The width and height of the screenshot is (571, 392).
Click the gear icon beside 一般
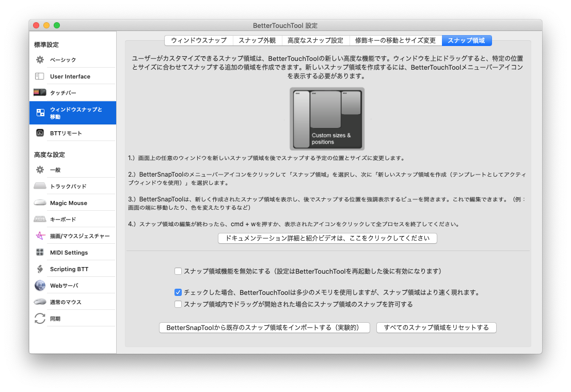click(x=40, y=170)
